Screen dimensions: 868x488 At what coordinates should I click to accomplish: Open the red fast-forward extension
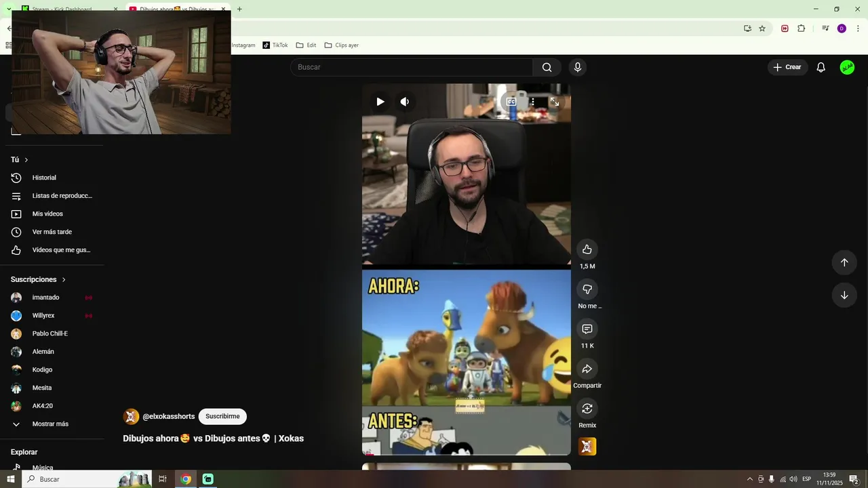point(785,28)
